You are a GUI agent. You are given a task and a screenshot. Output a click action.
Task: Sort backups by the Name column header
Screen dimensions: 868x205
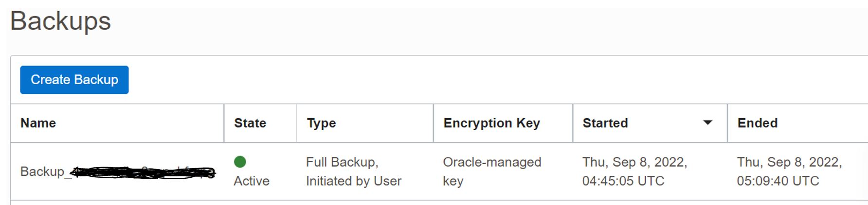[x=38, y=123]
